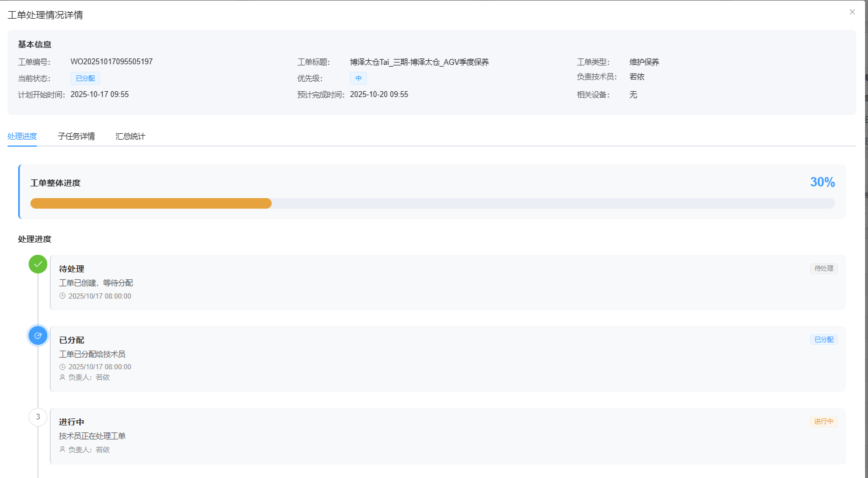
Task: Click the step 3 circle for 进行中
Action: (x=38, y=417)
